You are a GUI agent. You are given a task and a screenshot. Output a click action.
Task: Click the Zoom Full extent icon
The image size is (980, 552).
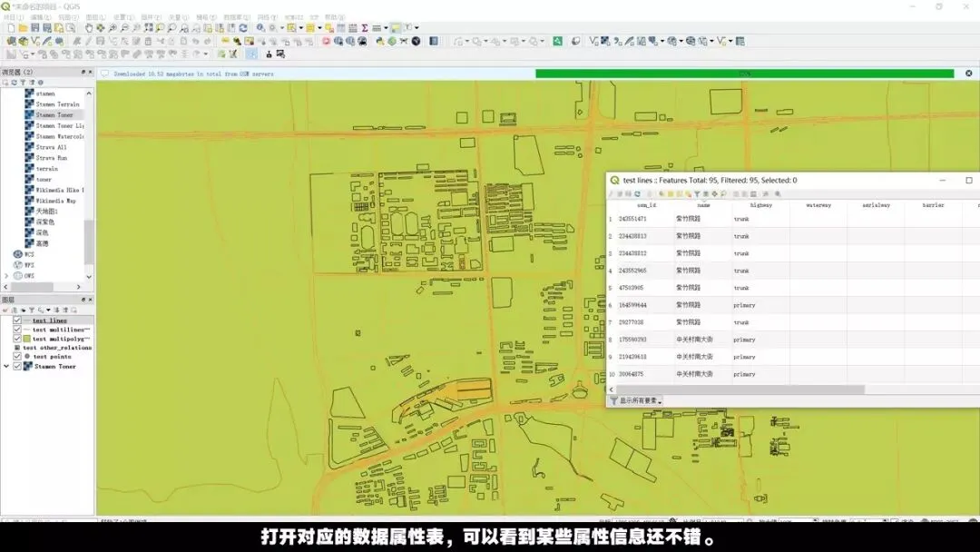coord(148,28)
